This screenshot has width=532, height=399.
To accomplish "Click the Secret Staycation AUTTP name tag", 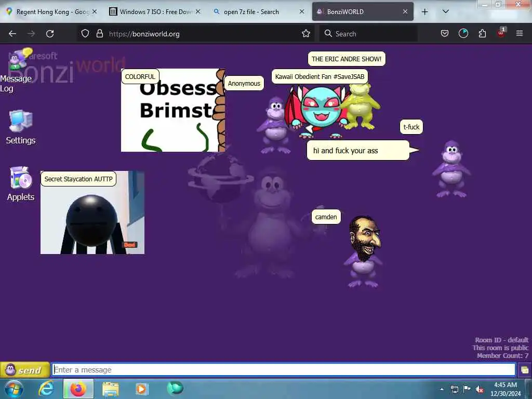I will pyautogui.click(x=78, y=179).
